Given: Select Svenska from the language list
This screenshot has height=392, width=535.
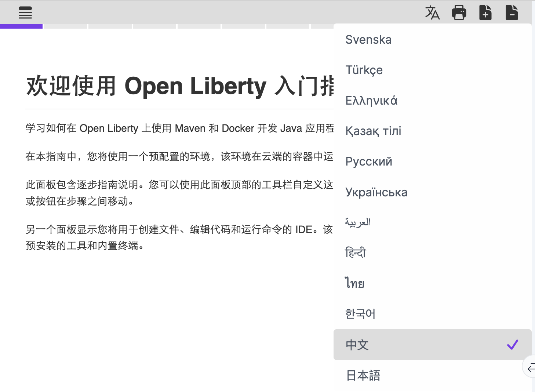Looking at the screenshot, I should pos(432,39).
